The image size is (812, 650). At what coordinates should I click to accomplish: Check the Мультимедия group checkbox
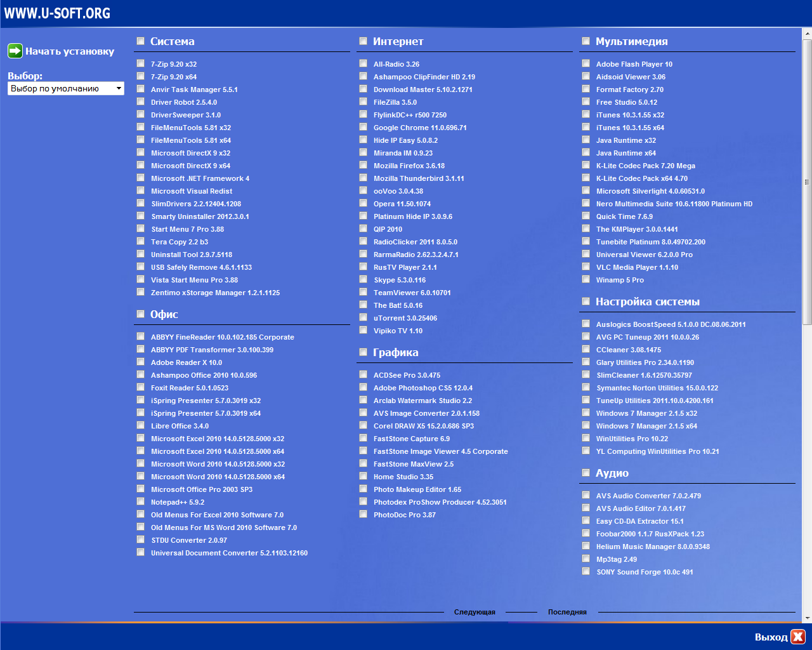click(x=586, y=41)
